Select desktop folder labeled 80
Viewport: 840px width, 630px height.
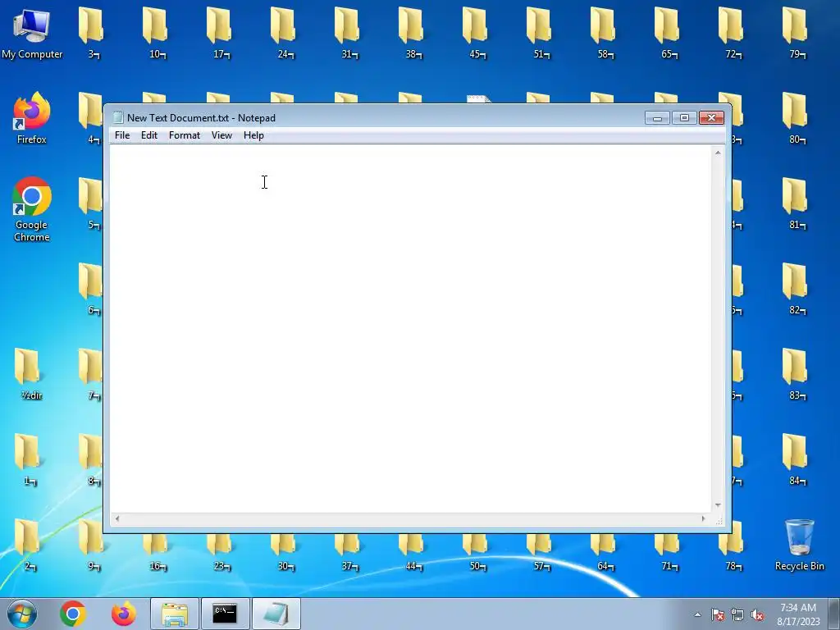pyautogui.click(x=796, y=118)
